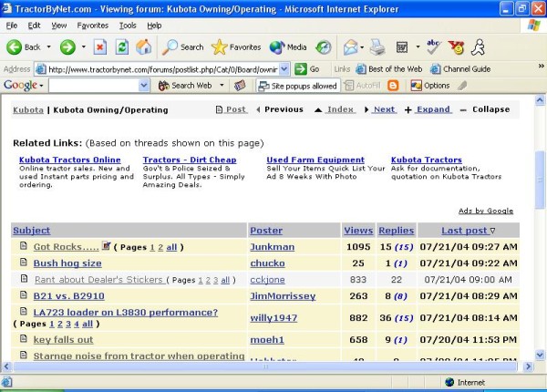This screenshot has height=392, width=547.
Task: Open the Help menu
Action: pos(154,26)
